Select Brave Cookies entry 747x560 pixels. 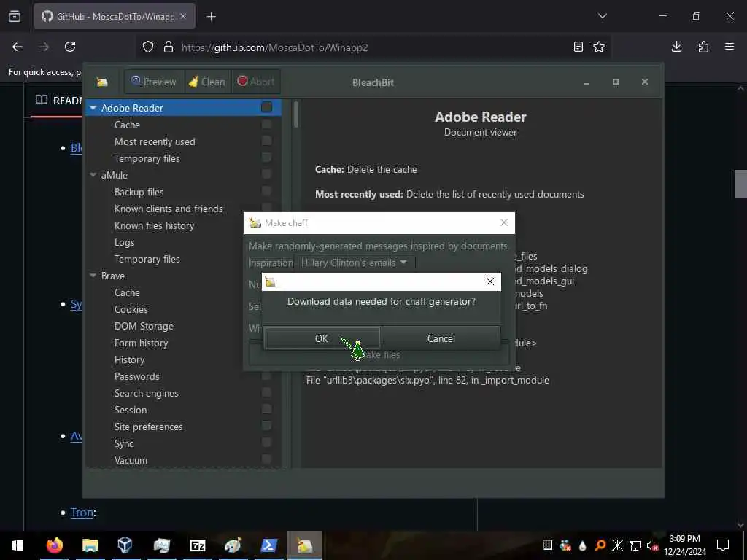131,309
